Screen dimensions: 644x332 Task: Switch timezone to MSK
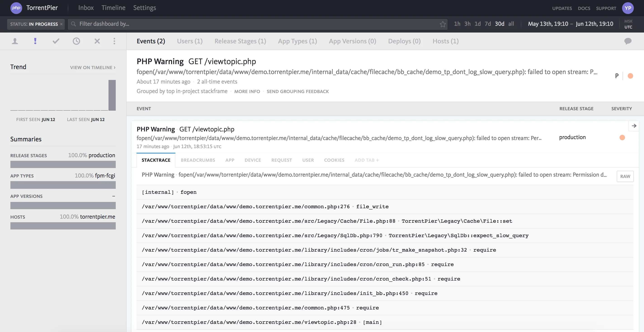[x=628, y=21]
